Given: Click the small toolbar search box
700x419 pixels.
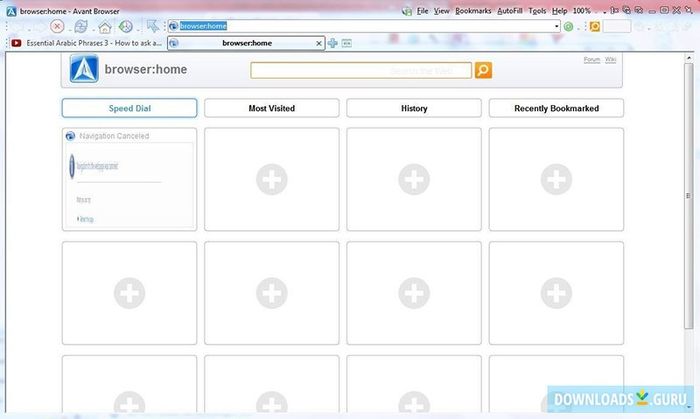Looking at the screenshot, I should tap(617, 26).
